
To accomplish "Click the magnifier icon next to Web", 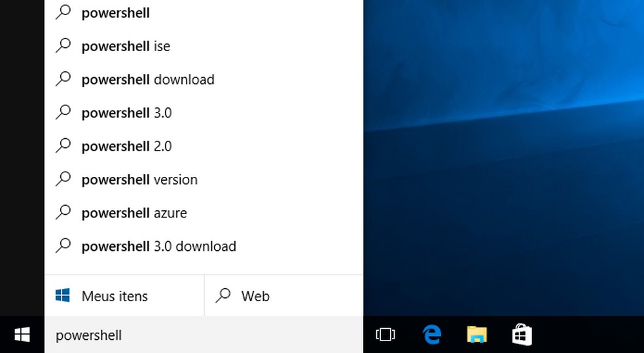I will click(223, 295).
